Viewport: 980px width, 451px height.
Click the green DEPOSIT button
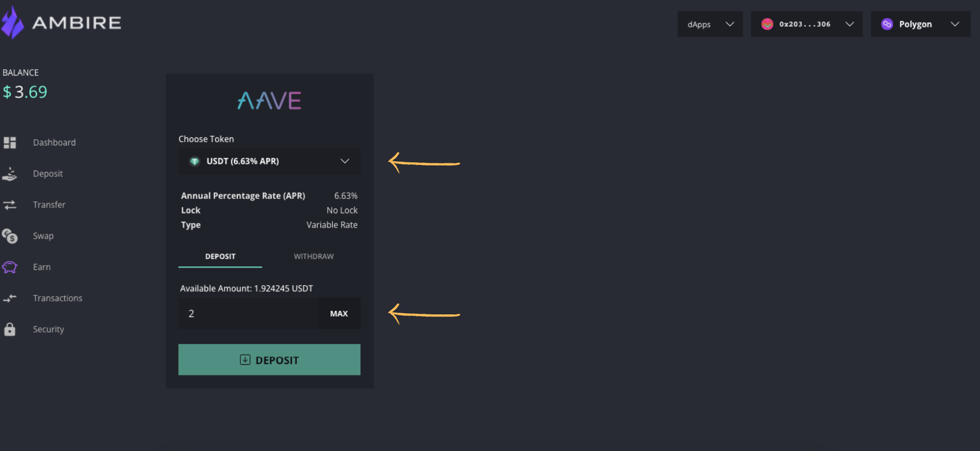(x=269, y=360)
